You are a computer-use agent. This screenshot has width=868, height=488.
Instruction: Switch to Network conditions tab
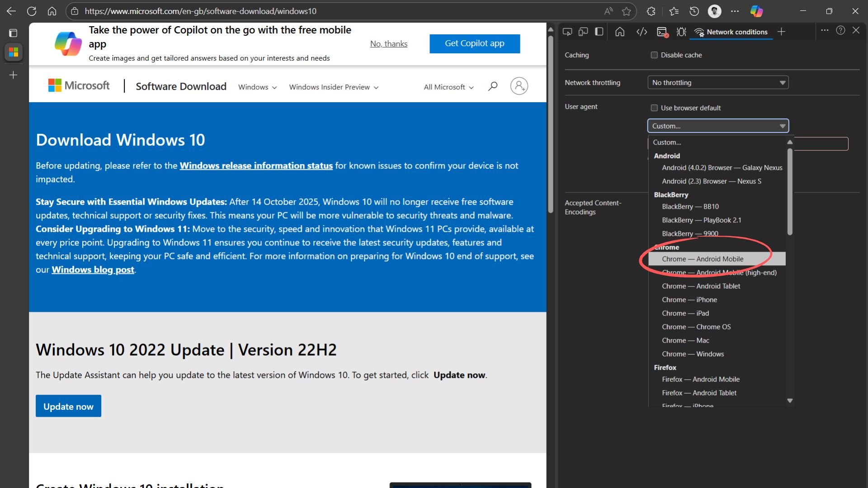click(731, 32)
